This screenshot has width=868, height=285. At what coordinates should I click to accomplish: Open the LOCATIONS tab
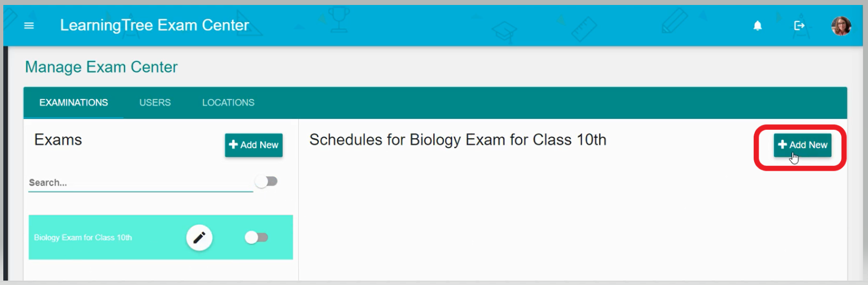[228, 103]
